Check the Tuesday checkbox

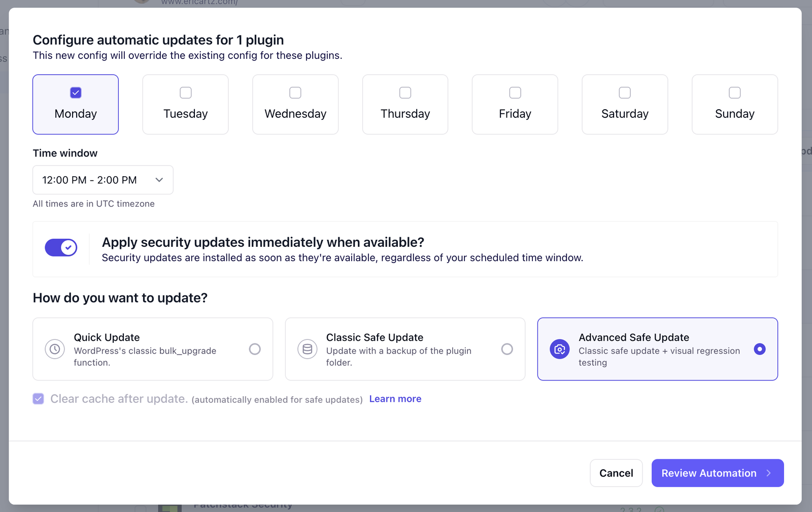pyautogui.click(x=185, y=92)
